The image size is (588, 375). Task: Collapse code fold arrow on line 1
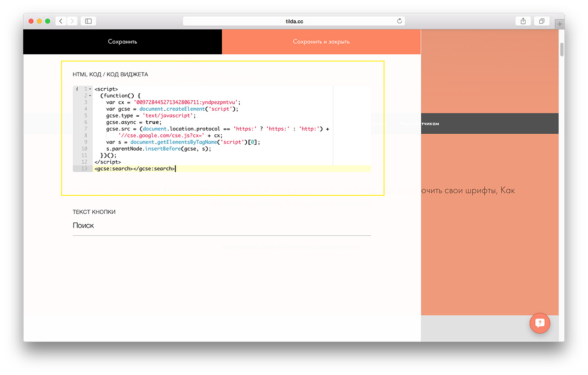pos(90,89)
